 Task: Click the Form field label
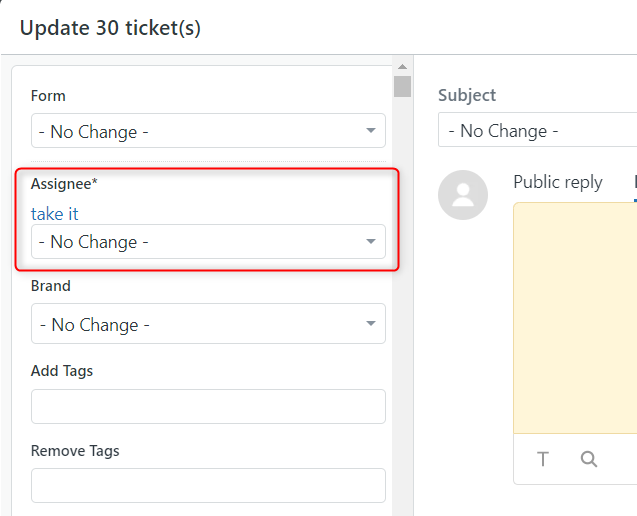(48, 96)
